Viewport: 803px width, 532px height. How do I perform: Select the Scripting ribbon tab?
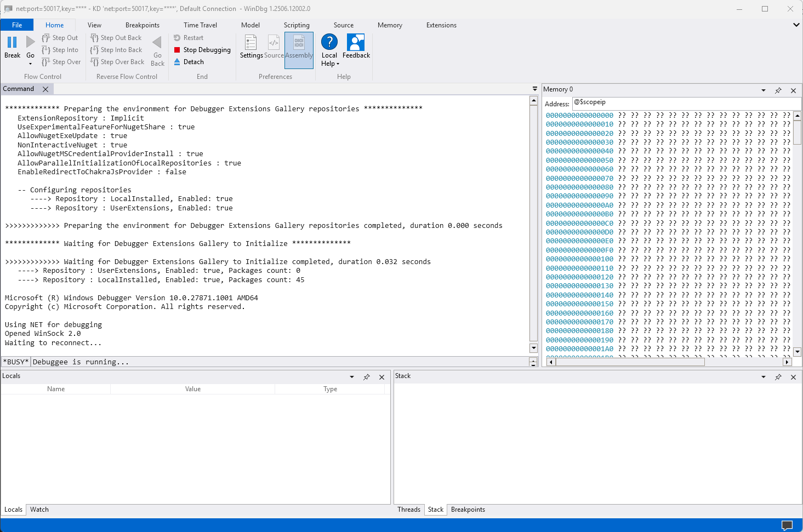pyautogui.click(x=297, y=25)
